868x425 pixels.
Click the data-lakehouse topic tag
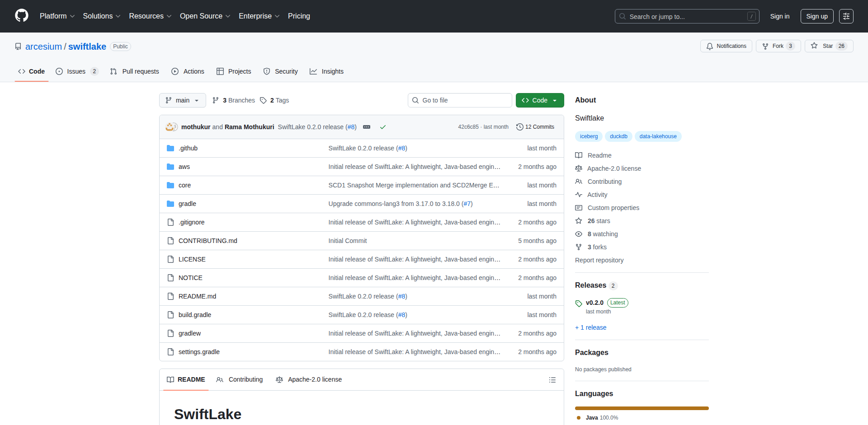point(658,136)
